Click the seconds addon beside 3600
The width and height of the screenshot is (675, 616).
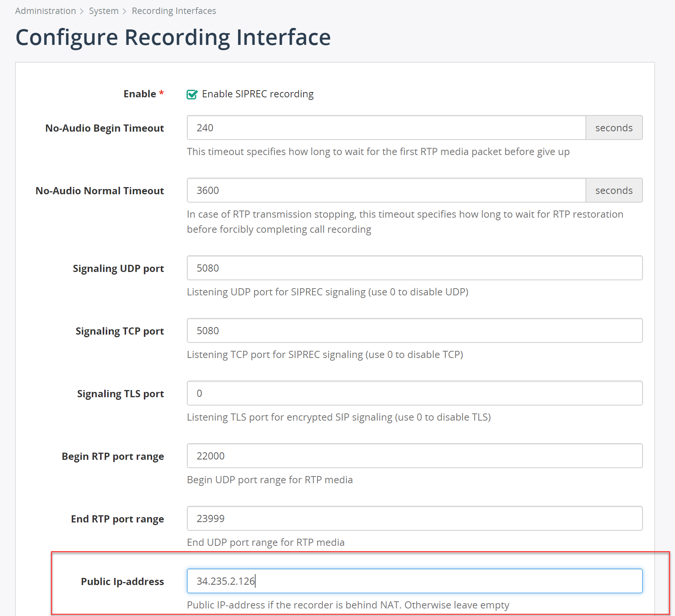pos(614,190)
